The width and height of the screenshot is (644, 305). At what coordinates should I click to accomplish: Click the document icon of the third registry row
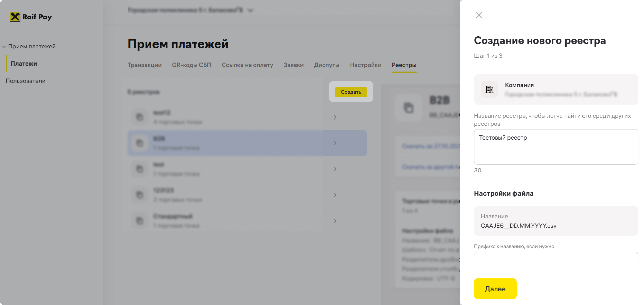[x=139, y=169]
